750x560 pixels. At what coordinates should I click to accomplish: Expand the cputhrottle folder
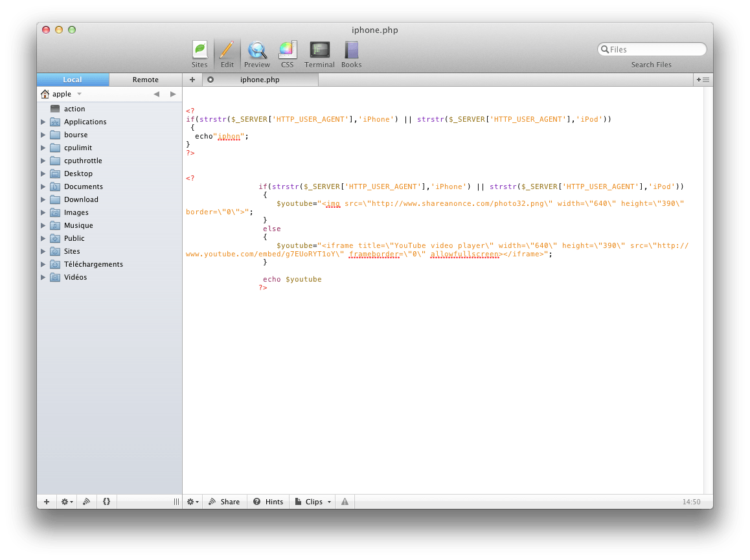pos(43,161)
